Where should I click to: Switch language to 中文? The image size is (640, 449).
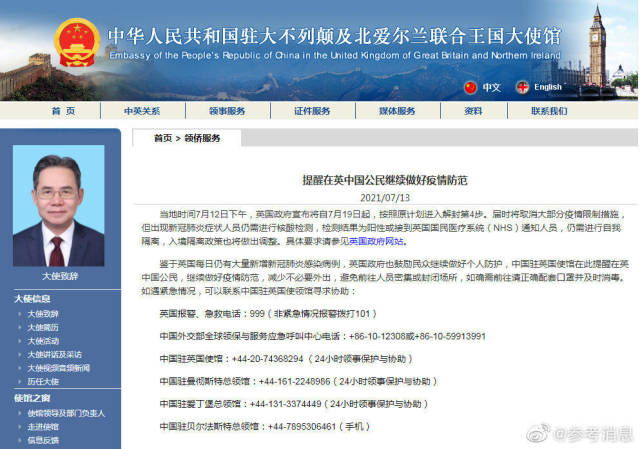[491, 87]
